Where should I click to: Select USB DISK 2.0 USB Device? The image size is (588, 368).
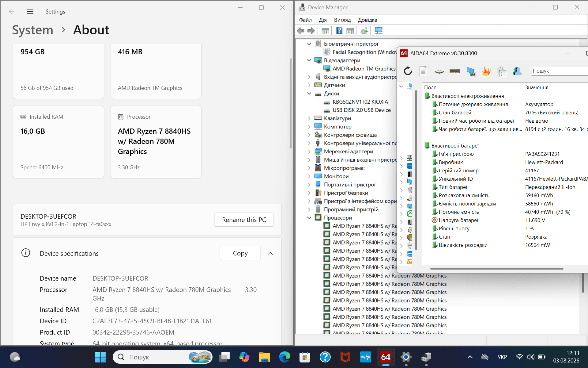point(362,110)
